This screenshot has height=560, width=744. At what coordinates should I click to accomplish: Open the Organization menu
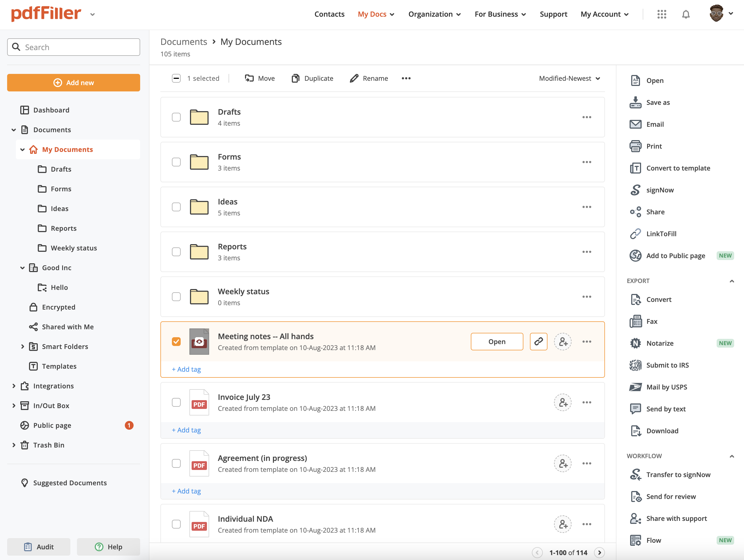(434, 14)
